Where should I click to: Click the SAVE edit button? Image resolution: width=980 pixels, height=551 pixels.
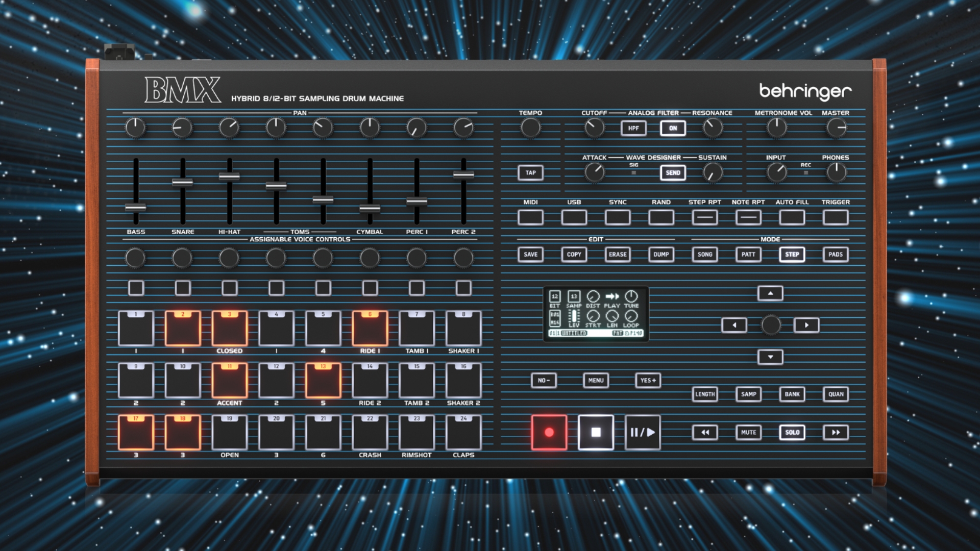point(530,255)
